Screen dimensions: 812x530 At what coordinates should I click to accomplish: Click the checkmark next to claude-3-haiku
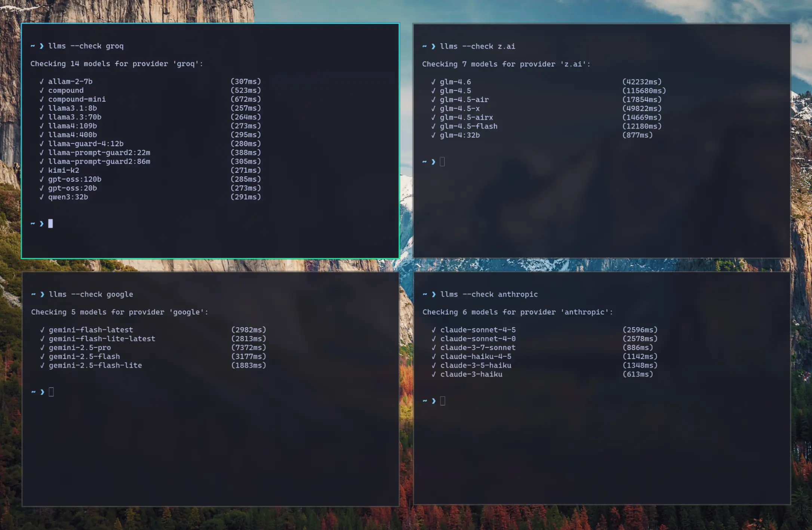tap(434, 374)
